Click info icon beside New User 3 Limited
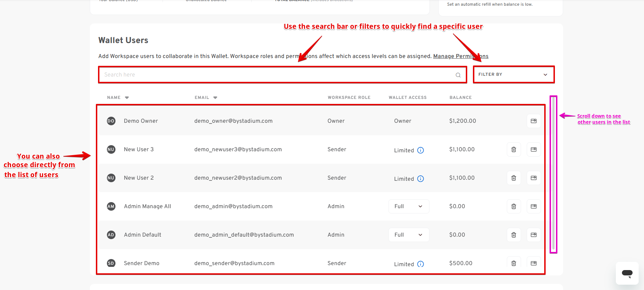644x290 pixels. tap(421, 150)
